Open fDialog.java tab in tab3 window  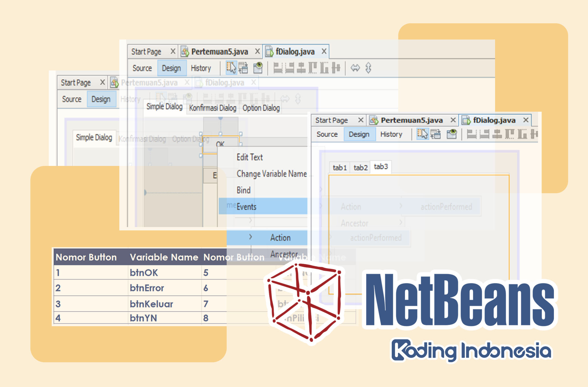click(x=494, y=120)
